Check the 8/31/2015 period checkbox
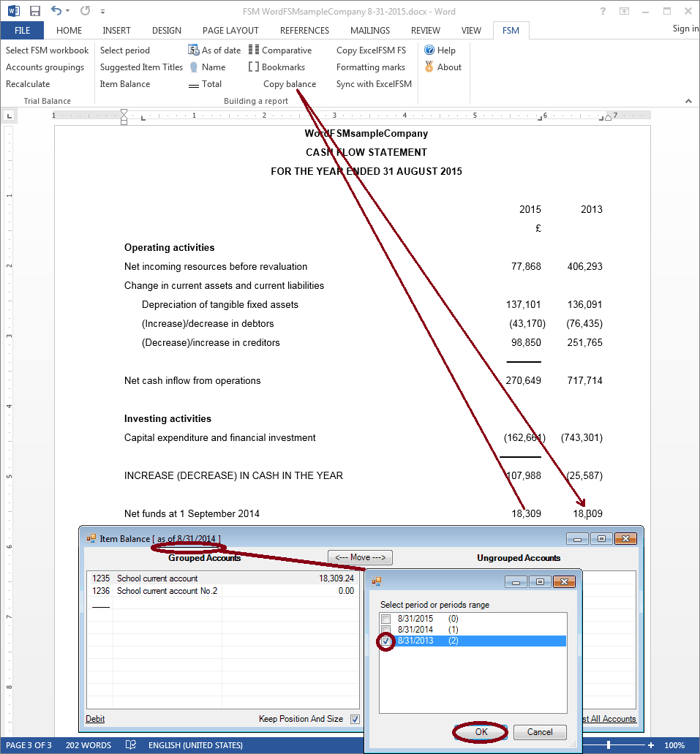This screenshot has width=700, height=754. [x=386, y=619]
